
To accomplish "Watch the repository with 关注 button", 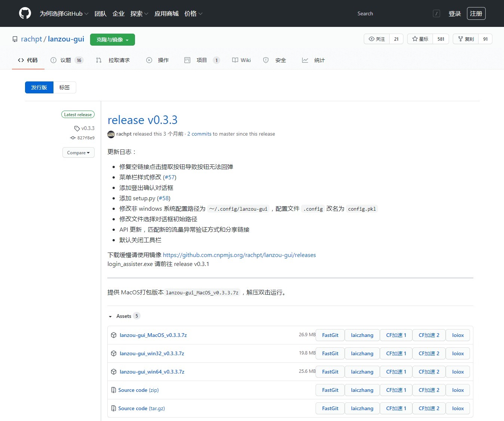I will click(377, 39).
